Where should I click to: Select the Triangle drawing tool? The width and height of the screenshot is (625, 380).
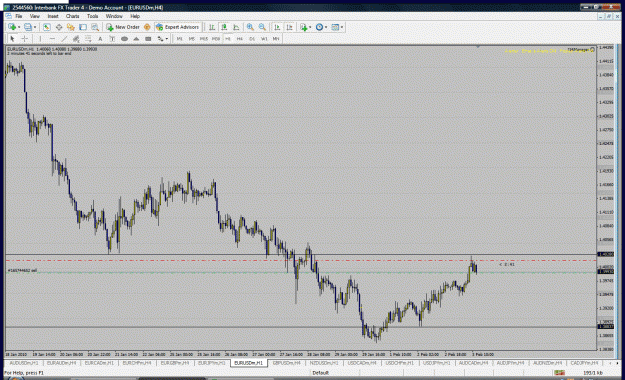[x=136, y=39]
